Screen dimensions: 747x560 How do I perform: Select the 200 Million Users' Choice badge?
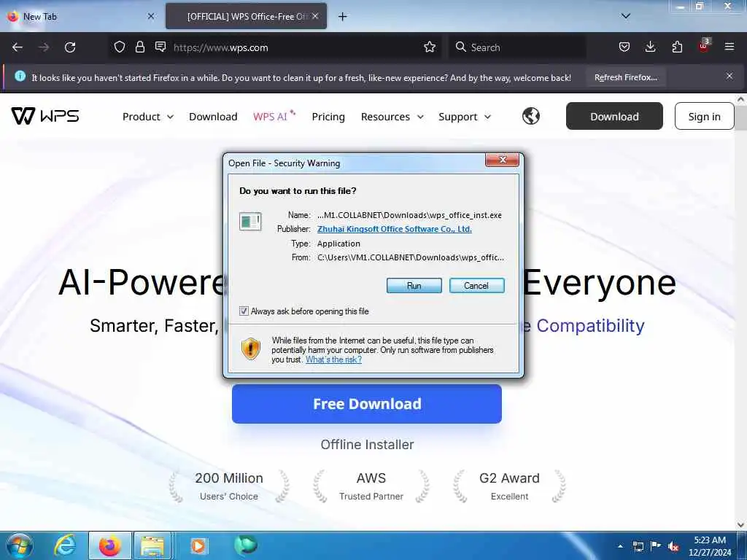tap(228, 486)
